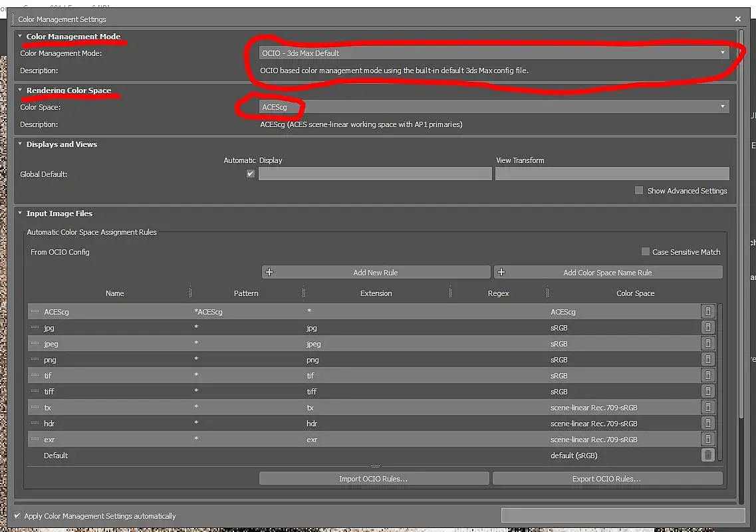
Task: Click the tx rule name cell
Action: 48,407
